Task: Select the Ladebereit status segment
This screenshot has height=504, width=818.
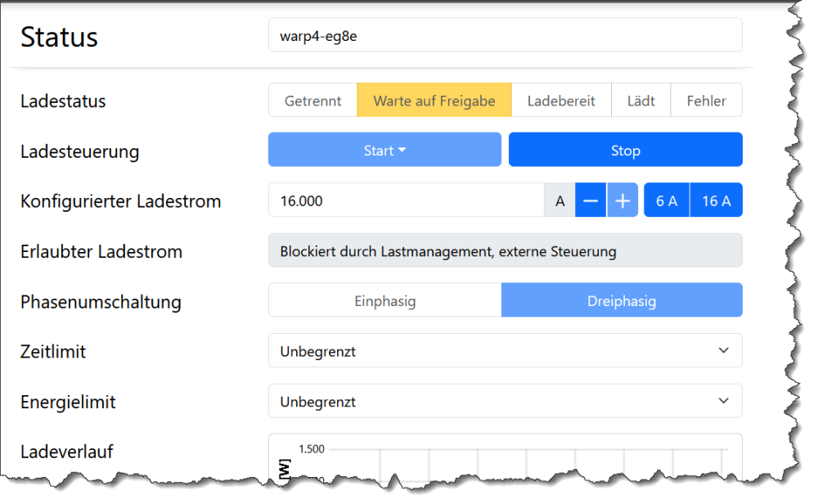Action: click(561, 100)
